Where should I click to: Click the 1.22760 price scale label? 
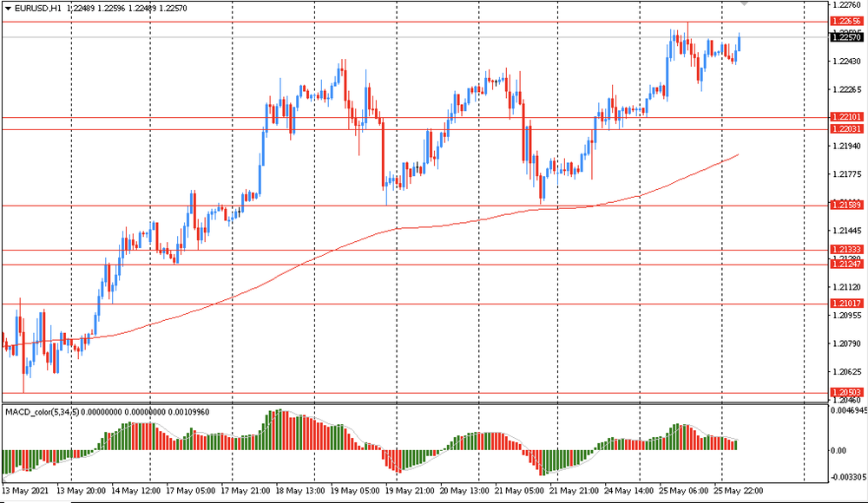pos(847,5)
